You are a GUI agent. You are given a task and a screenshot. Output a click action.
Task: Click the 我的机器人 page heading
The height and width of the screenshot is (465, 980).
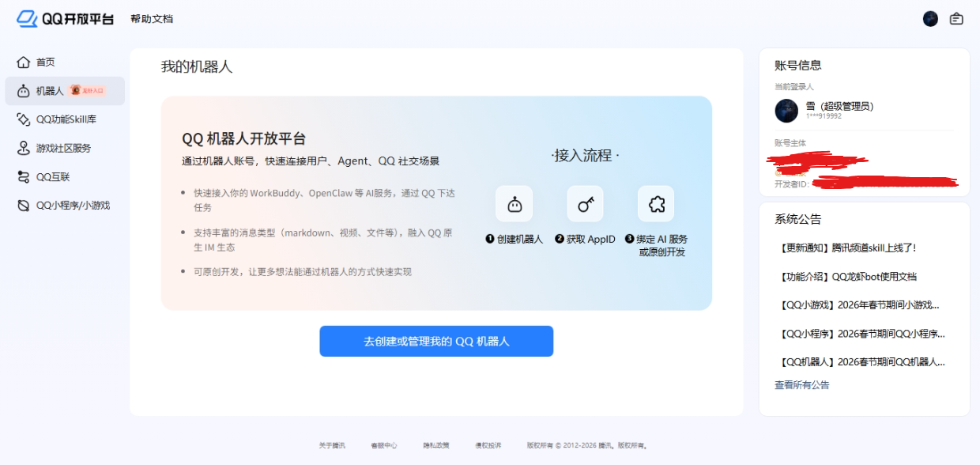click(x=197, y=67)
